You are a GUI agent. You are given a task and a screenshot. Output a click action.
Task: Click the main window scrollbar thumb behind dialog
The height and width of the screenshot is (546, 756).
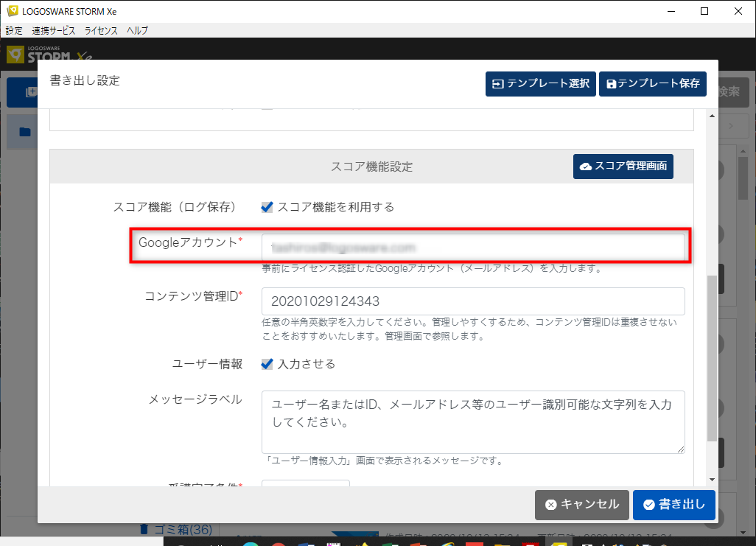[x=743, y=178]
